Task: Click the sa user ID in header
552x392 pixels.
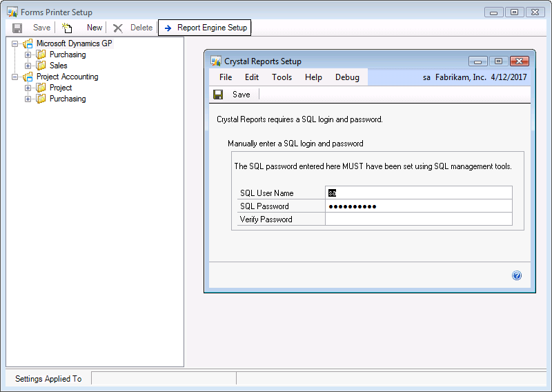Action: (x=426, y=77)
